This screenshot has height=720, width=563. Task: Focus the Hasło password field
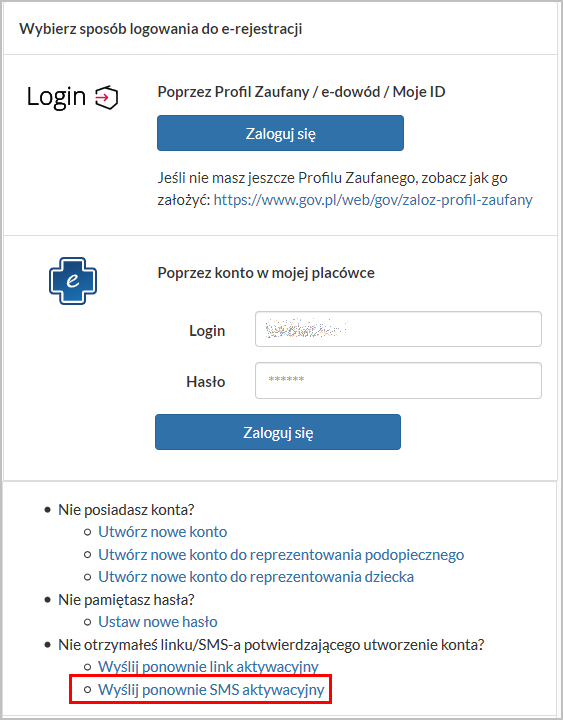point(398,381)
